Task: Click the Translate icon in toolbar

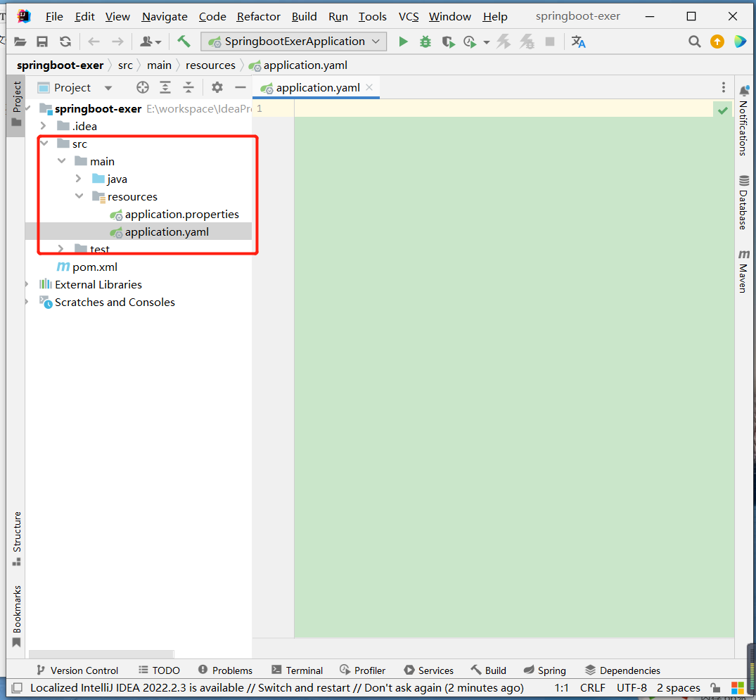Action: (x=578, y=42)
